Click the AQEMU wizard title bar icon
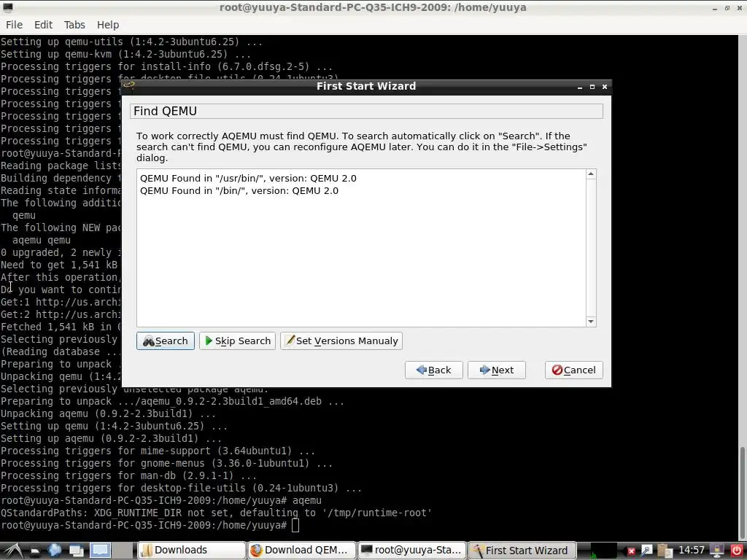 tap(129, 86)
